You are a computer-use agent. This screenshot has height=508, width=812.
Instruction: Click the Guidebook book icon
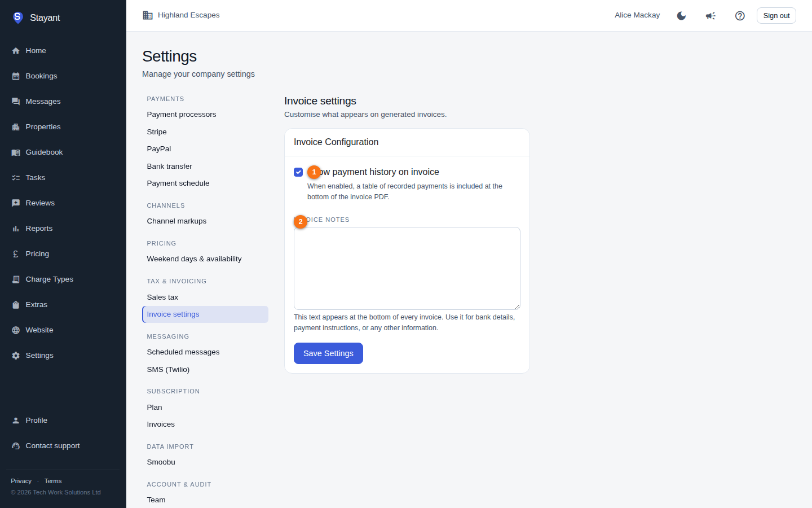pyautogui.click(x=16, y=152)
